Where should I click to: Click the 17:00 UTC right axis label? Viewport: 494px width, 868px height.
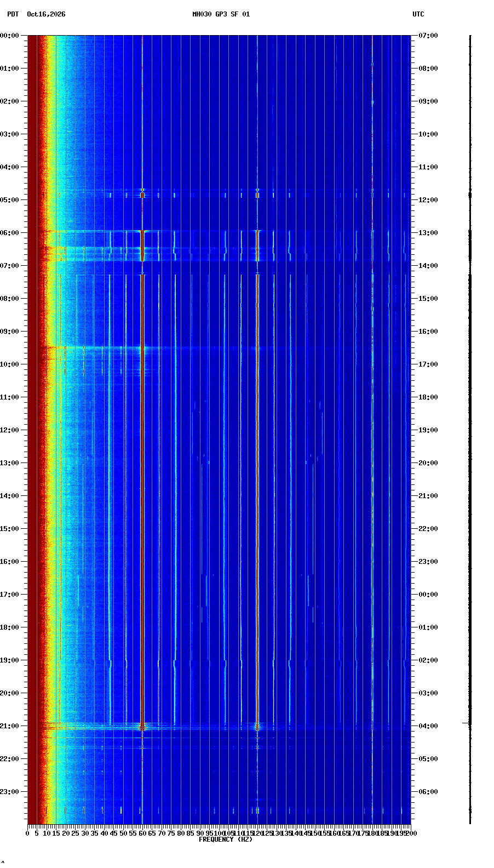coord(428,364)
